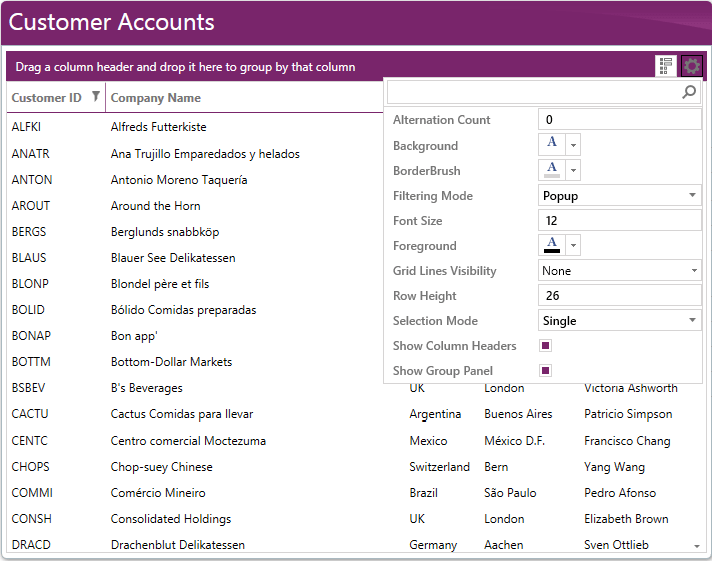The width and height of the screenshot is (714, 562).
Task: Open the BorderBrush color picker arrow
Action: click(x=573, y=171)
